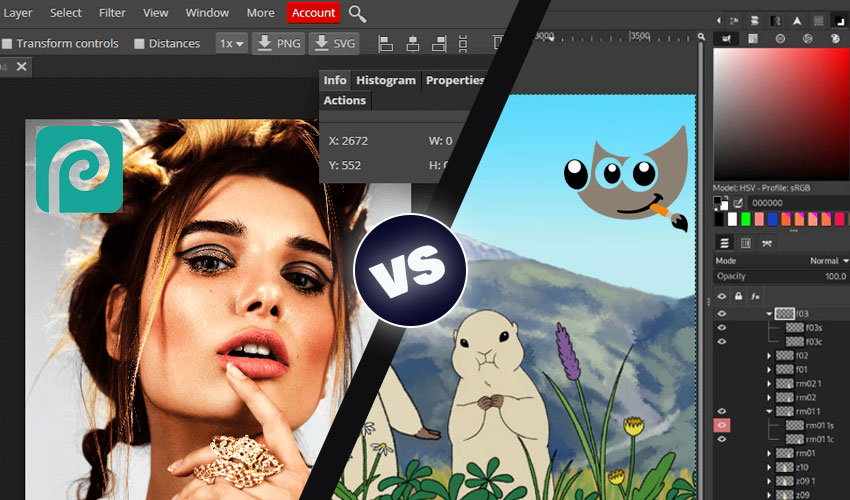Pick the blue swatch in color history

pyautogui.click(x=772, y=219)
